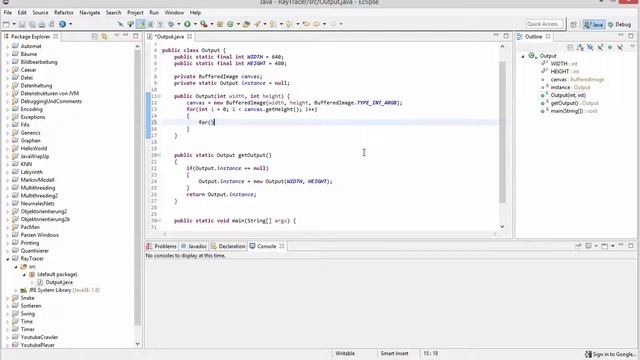Viewport: 640px width, 360px height.
Task: Click the Open Perspective icon beside Quick Access
Action: click(x=573, y=24)
